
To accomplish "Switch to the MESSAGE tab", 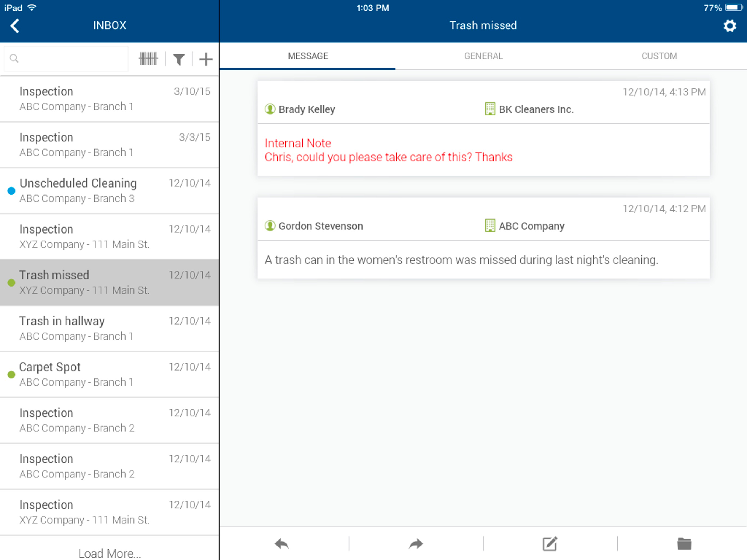I will point(308,56).
